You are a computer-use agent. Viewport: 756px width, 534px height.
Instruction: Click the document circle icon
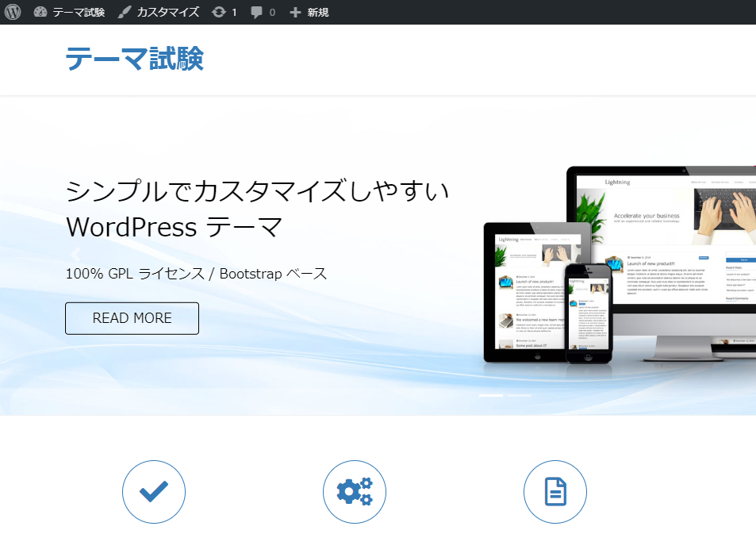point(555,492)
